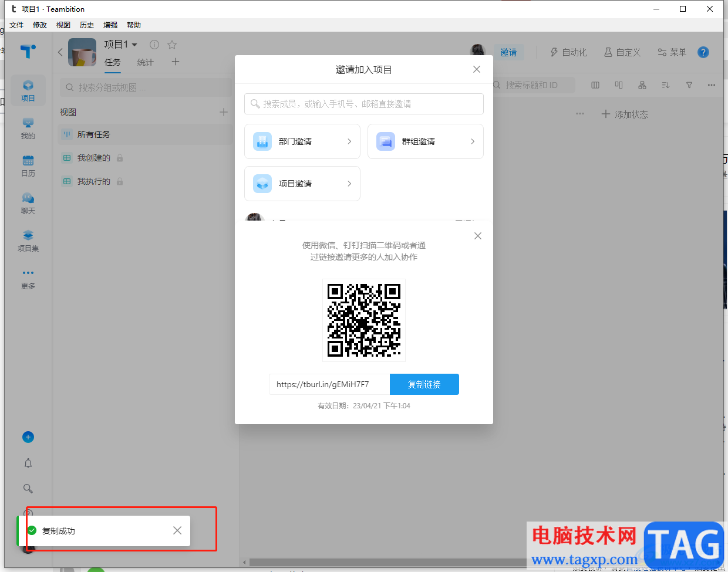The width and height of the screenshot is (728, 572).
Task: Open the 修改 menu
Action: 40,25
